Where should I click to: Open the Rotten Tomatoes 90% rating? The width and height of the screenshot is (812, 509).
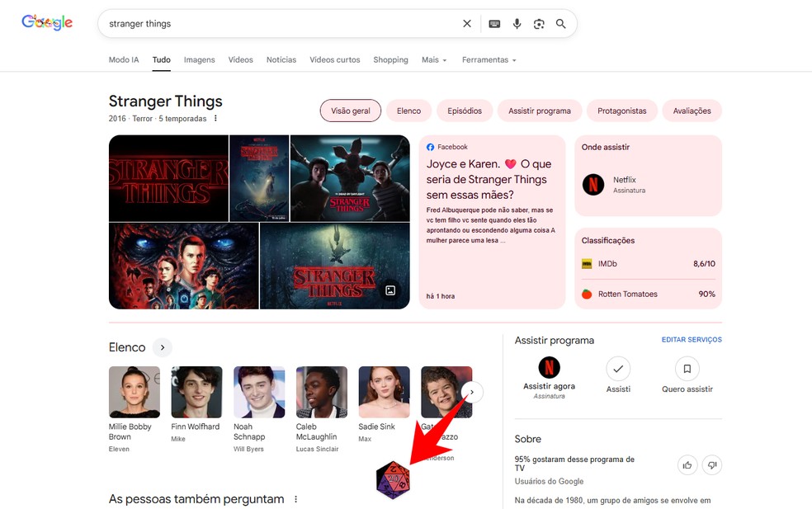click(x=649, y=295)
